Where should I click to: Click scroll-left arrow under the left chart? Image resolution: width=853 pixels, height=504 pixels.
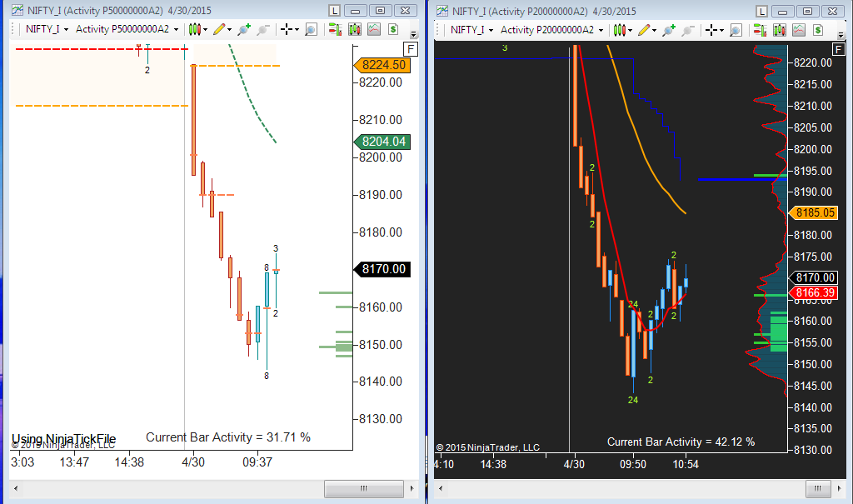[x=16, y=489]
